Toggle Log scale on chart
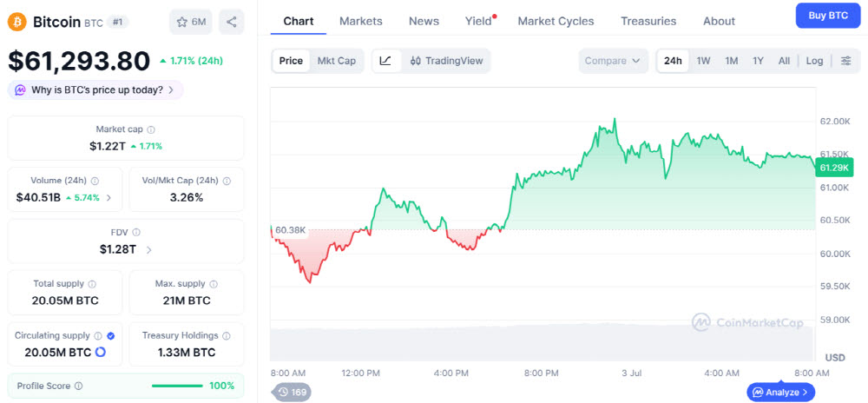The image size is (868, 403). tap(814, 61)
